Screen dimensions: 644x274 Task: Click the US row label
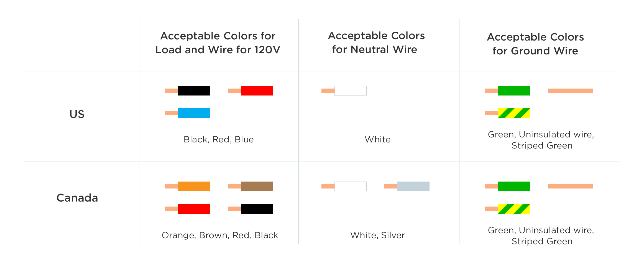point(77,114)
